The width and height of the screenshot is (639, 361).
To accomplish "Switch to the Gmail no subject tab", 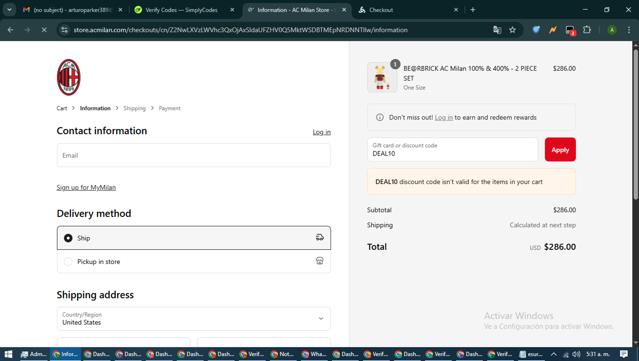I will (x=73, y=10).
